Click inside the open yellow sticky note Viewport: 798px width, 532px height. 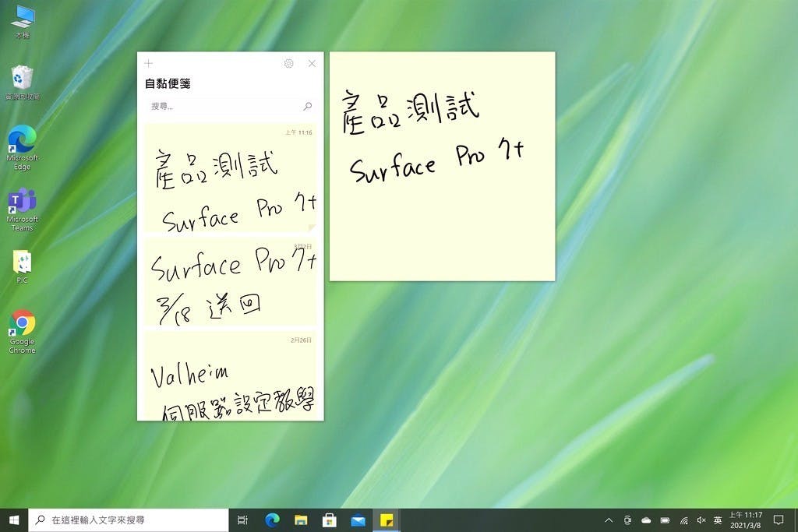point(443,166)
